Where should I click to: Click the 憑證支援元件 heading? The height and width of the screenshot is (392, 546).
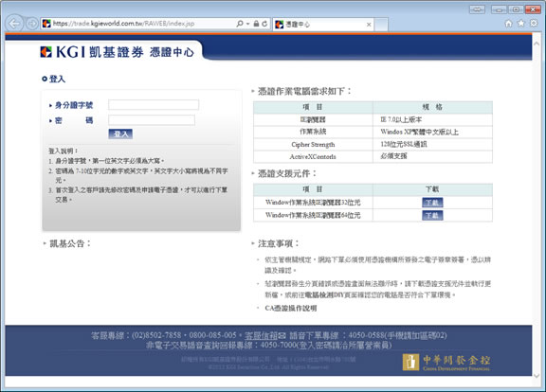tap(287, 173)
